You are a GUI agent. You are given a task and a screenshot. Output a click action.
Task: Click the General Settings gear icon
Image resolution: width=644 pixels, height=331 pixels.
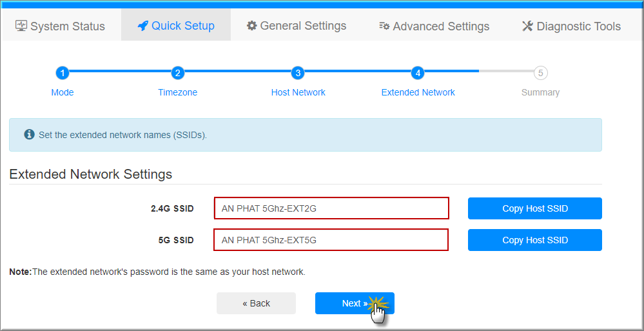(x=252, y=26)
